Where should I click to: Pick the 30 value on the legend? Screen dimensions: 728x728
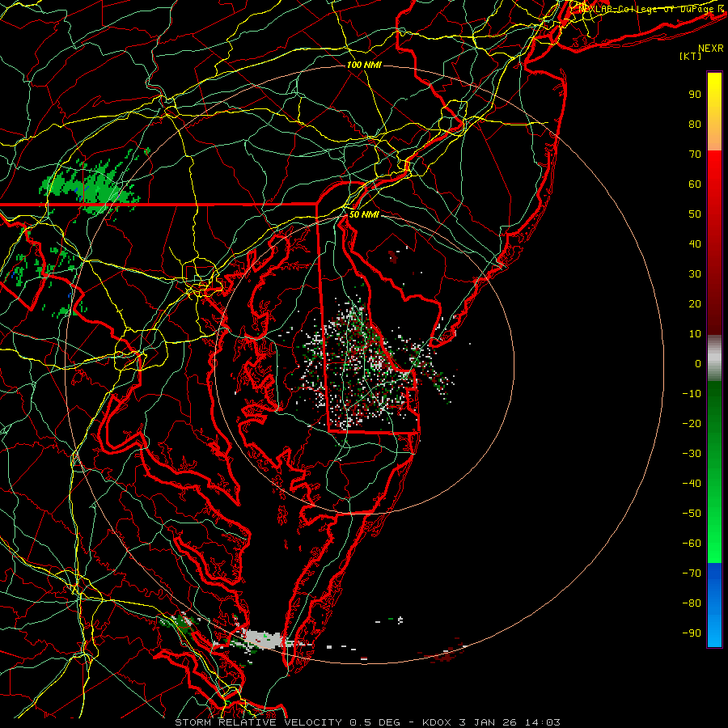695,274
